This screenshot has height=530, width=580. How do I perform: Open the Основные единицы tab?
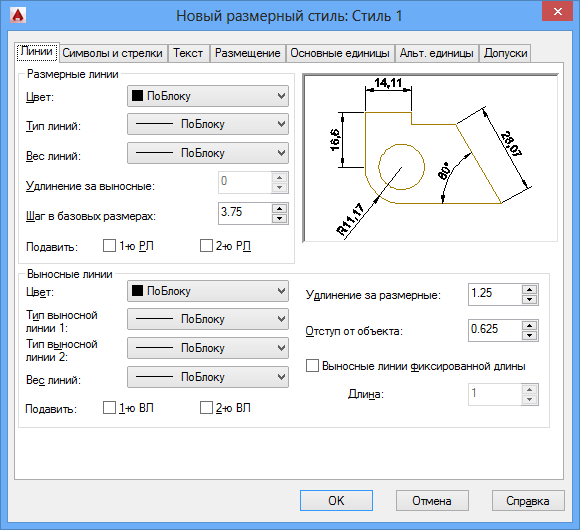coord(340,53)
